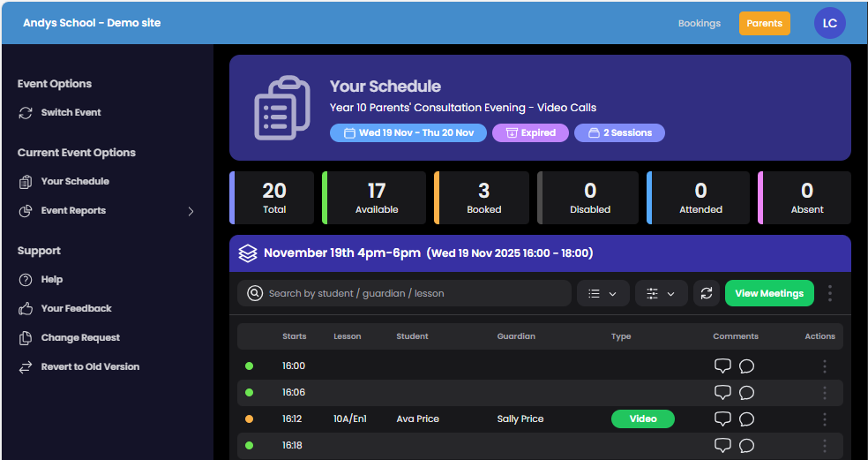Click the Event Reports pie chart icon
This screenshot has height=460, width=868.
click(x=26, y=211)
